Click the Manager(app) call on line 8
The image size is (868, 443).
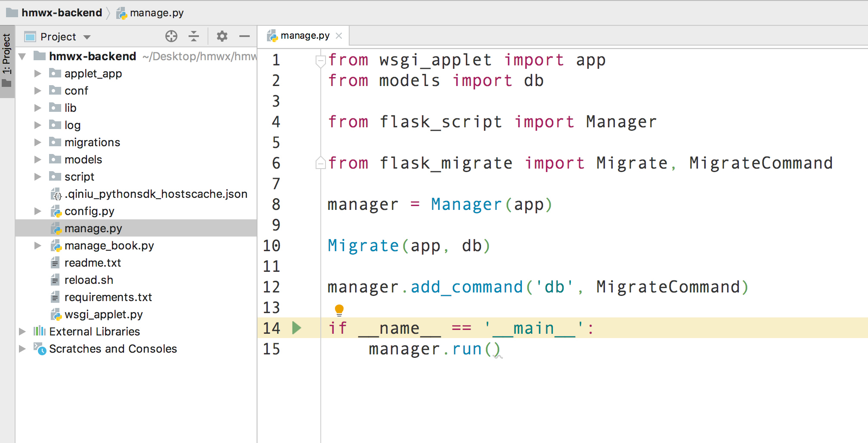(491, 204)
